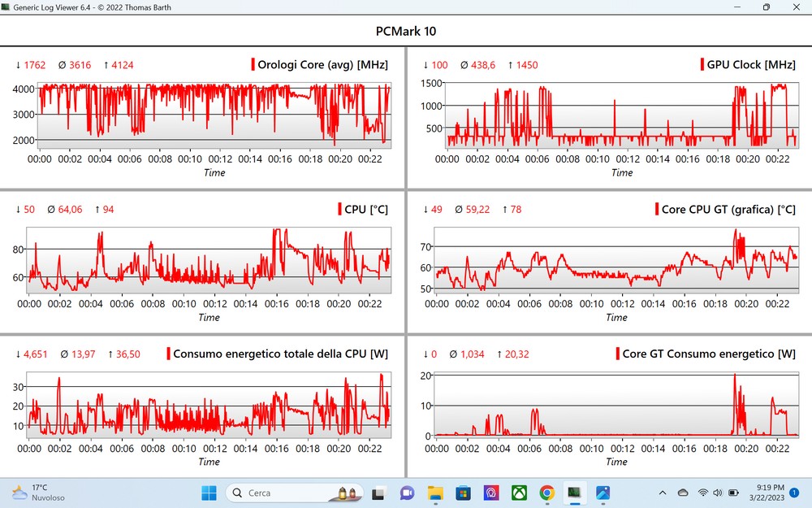The width and height of the screenshot is (812, 508).
Task: Click inside the Orologi Core clock chart
Action: pos(214,115)
